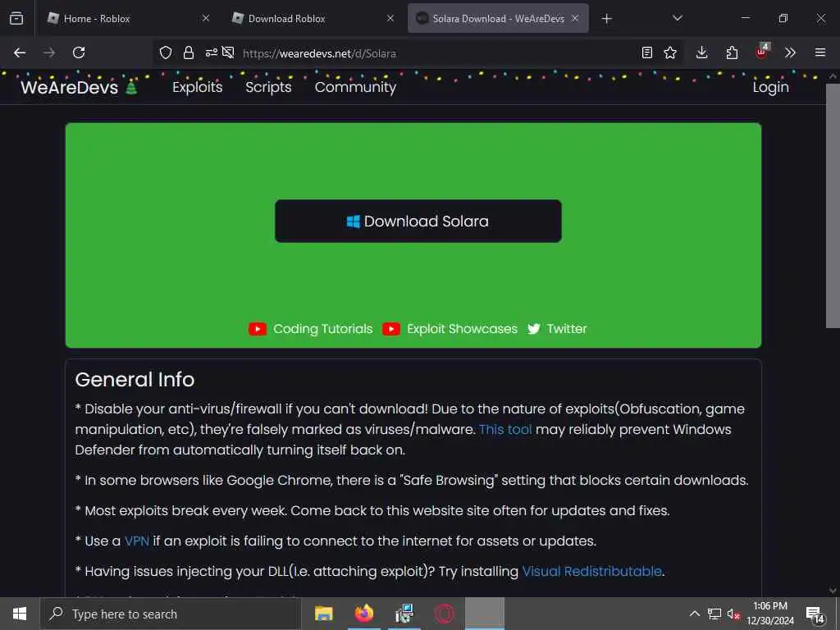
Task: Open the Firefox View button in tab bar
Action: pos(16,18)
